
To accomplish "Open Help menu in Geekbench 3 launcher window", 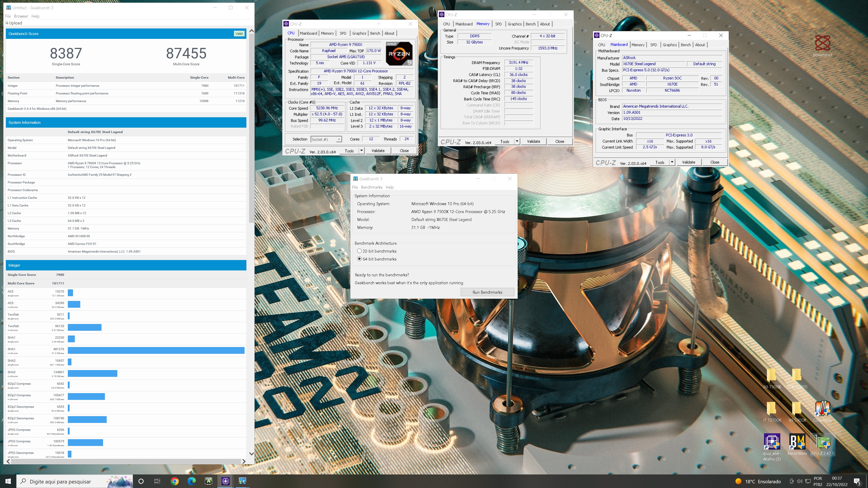I will click(x=389, y=187).
